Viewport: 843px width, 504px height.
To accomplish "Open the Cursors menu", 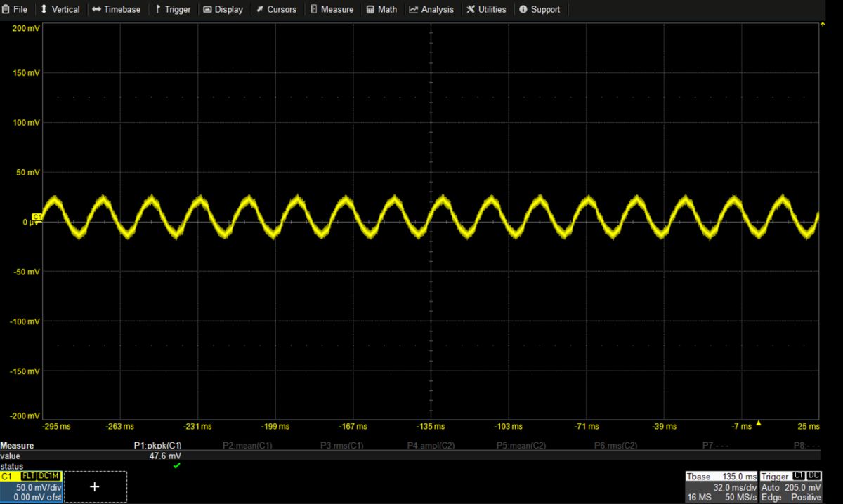I will click(x=276, y=9).
